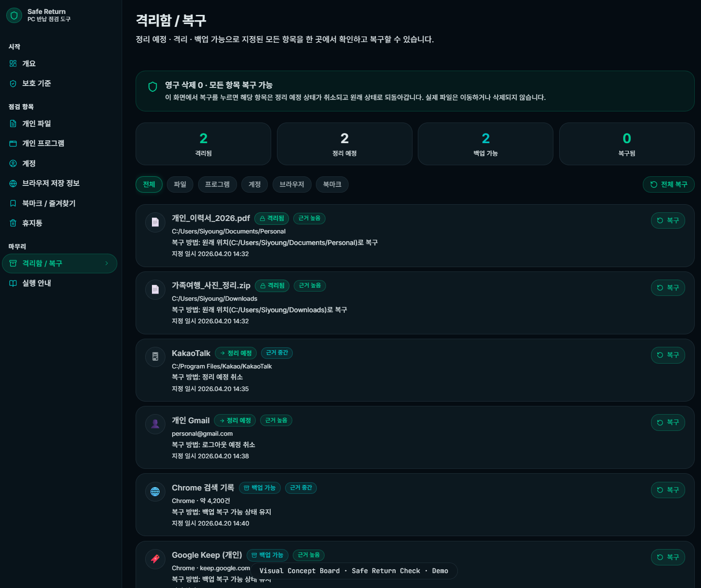Open 북마크 / 즐겨찾기 in sidebar

click(49, 203)
